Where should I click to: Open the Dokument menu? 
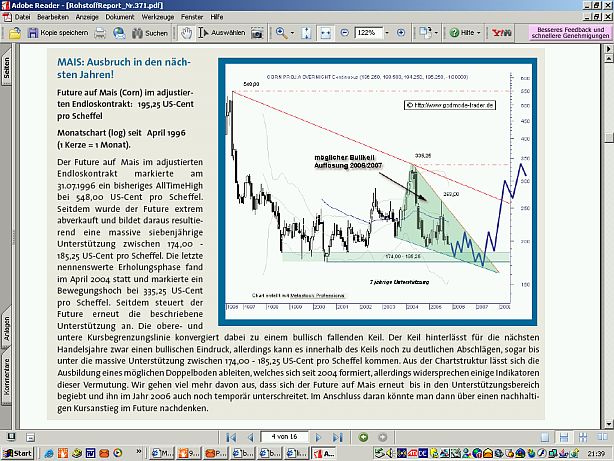click(120, 17)
